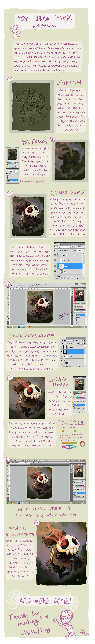Open fx layer style in Color Burn panel
This screenshot has height=644, width=95.
coord(67,366)
